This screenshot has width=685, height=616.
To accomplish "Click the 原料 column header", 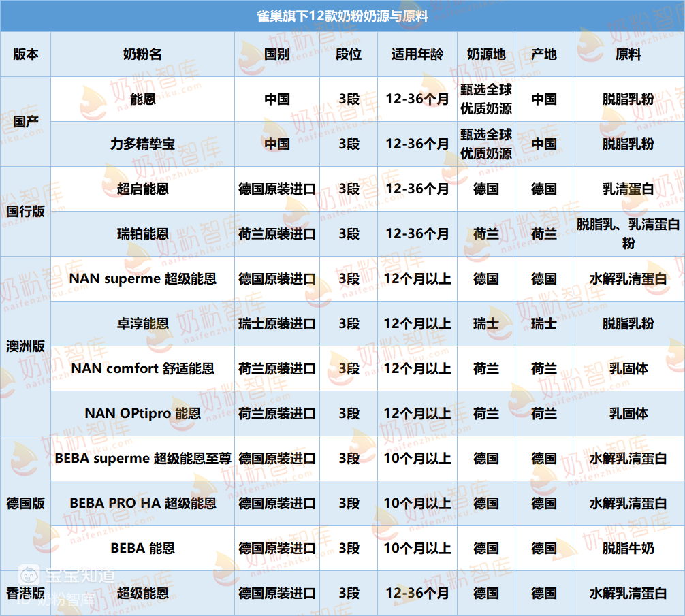I will (x=628, y=54).
